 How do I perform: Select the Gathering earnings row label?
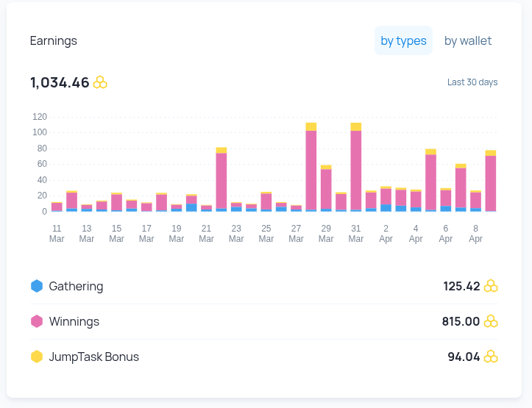click(76, 286)
